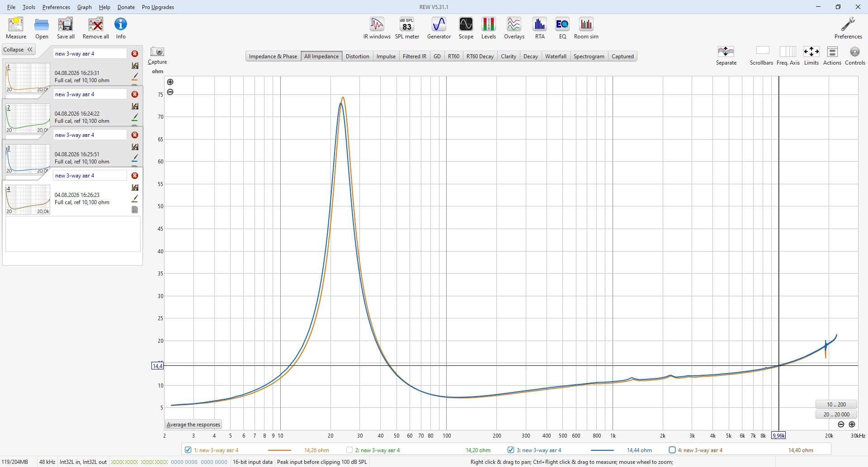
Task: Open Preferences from the toolbar wrench icon
Action: pos(848,28)
